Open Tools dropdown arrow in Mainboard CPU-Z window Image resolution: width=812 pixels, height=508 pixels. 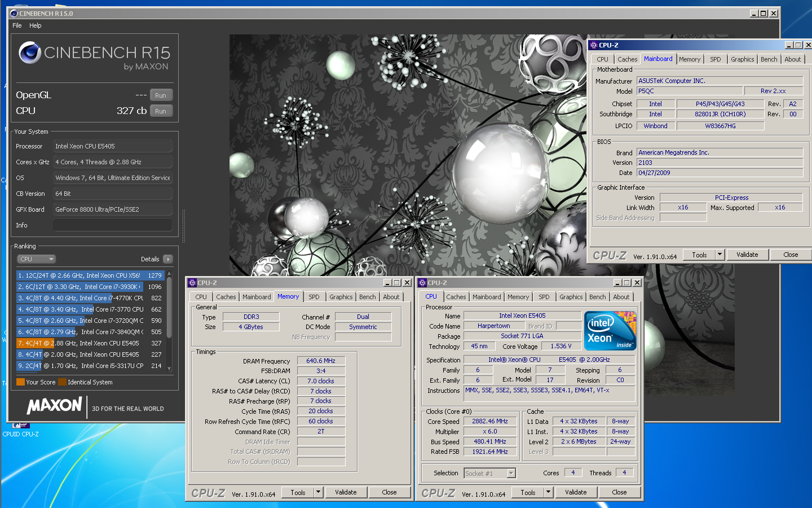point(720,255)
